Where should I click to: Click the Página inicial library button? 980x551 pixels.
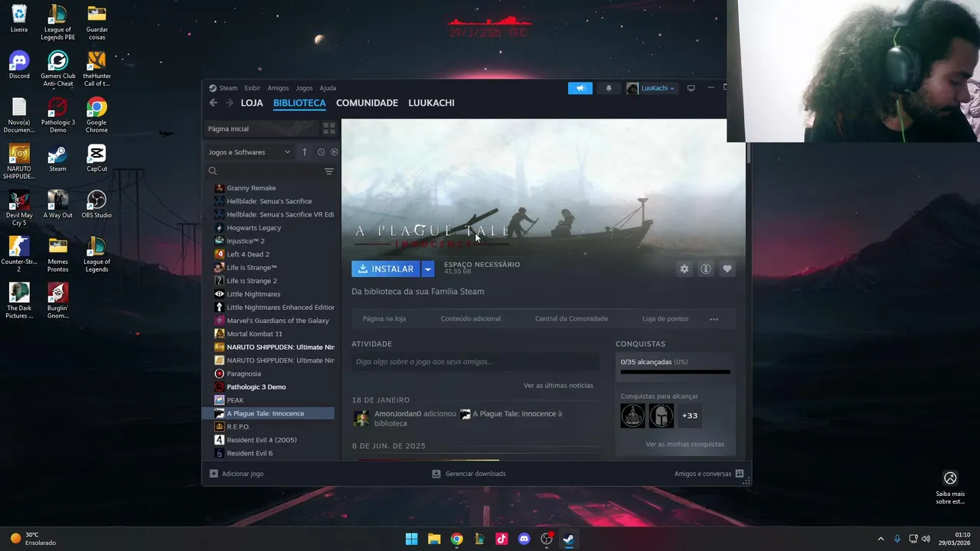(261, 129)
